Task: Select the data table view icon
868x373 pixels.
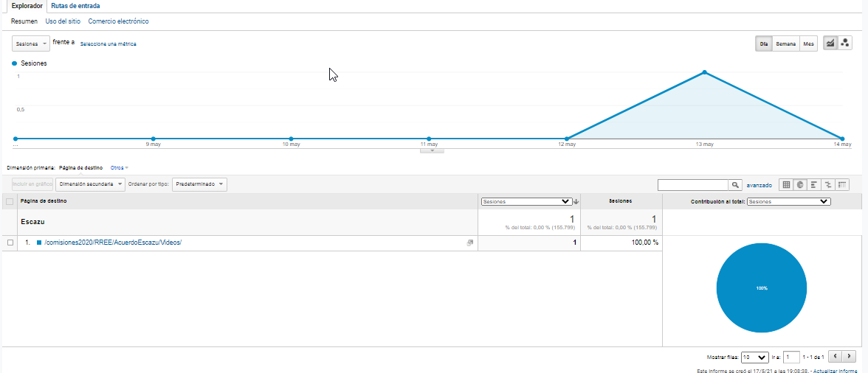Action: click(x=786, y=185)
